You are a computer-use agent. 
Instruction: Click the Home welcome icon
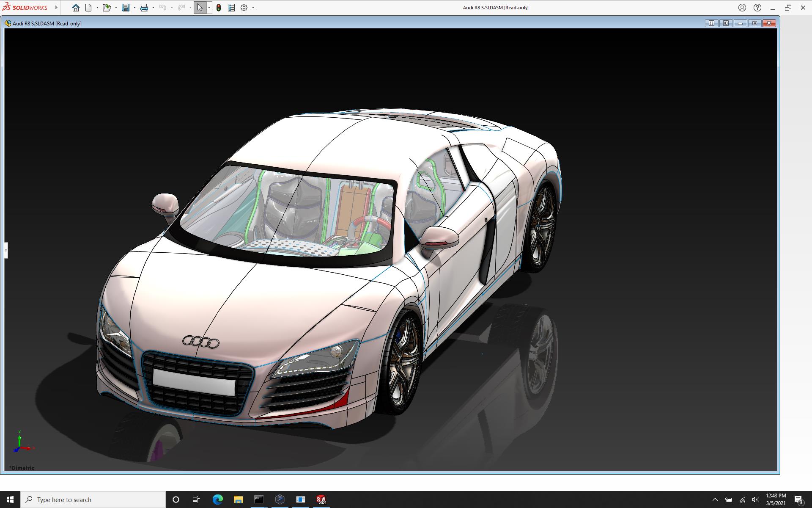click(x=75, y=8)
